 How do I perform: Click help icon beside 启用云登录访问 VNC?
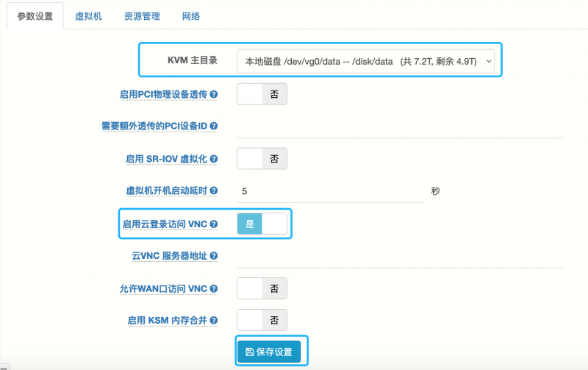pyautogui.click(x=214, y=224)
